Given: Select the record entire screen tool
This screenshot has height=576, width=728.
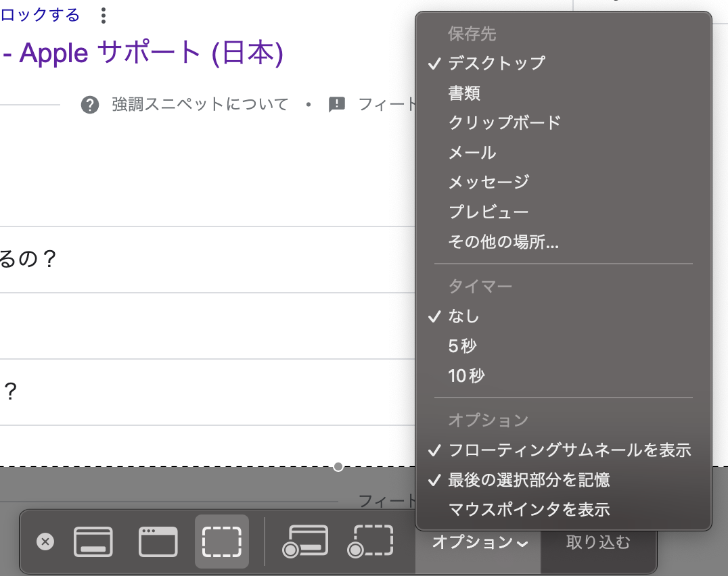Looking at the screenshot, I should click(x=305, y=540).
